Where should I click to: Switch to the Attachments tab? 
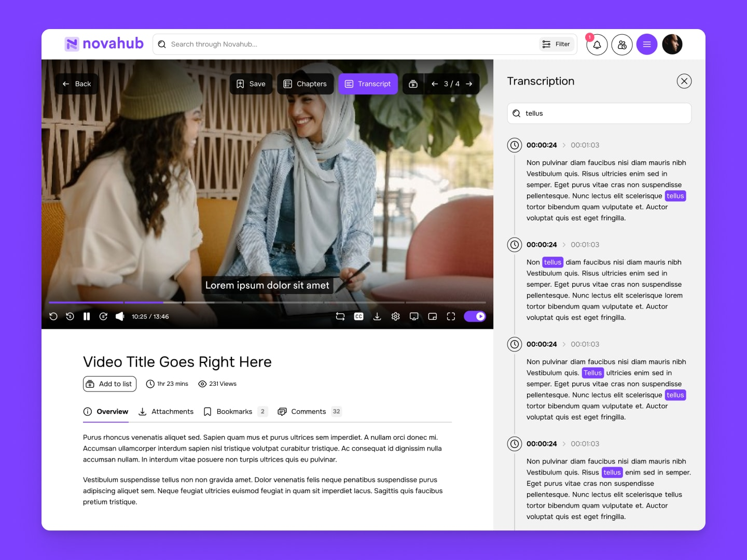(x=166, y=412)
